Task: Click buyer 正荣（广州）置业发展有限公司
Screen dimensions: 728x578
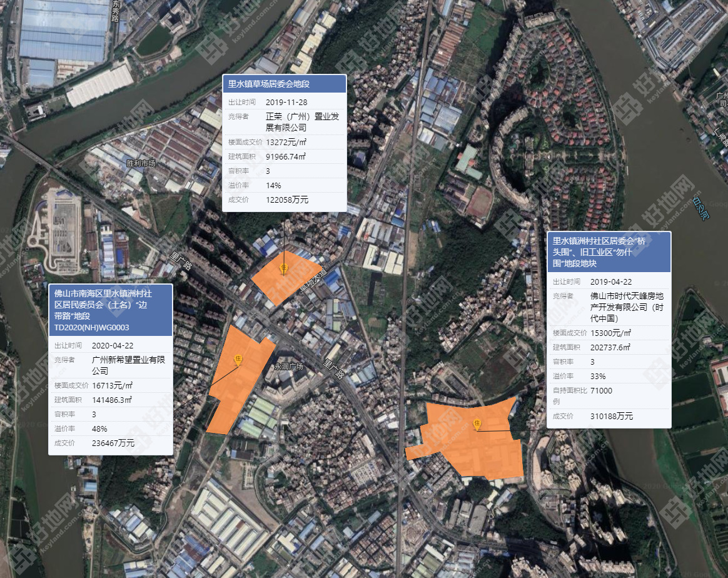Action: [x=302, y=121]
